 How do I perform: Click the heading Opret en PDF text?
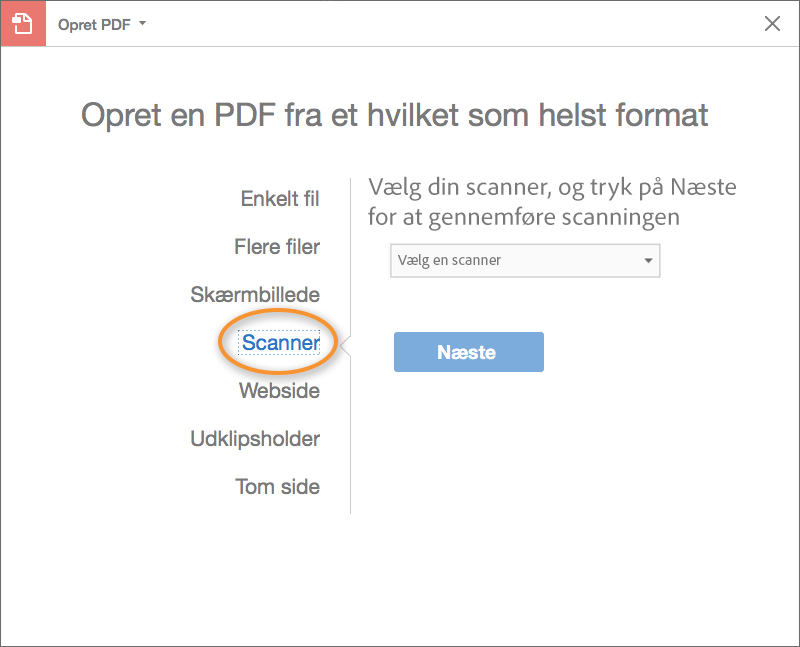(x=394, y=114)
